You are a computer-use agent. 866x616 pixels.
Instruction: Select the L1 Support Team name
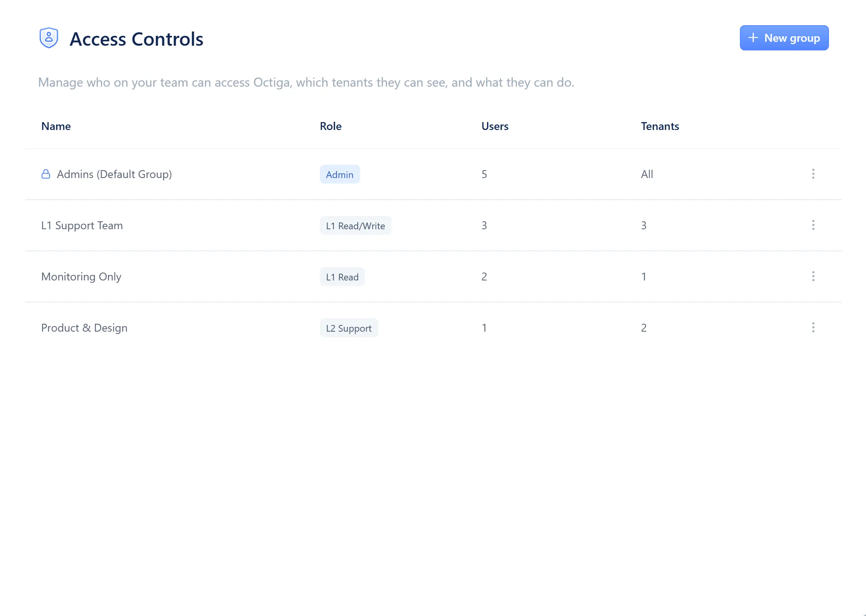point(82,225)
